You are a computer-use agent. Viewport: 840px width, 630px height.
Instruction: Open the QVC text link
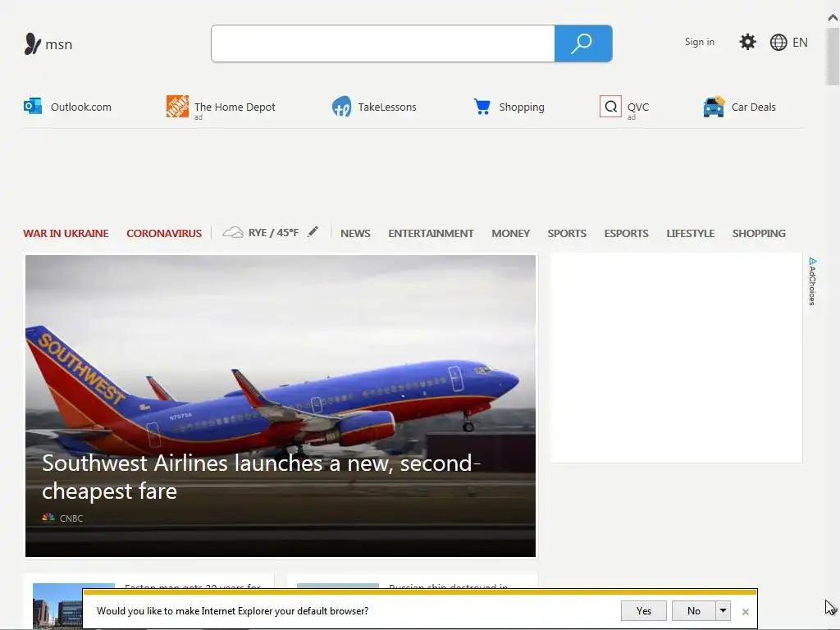[638, 107]
